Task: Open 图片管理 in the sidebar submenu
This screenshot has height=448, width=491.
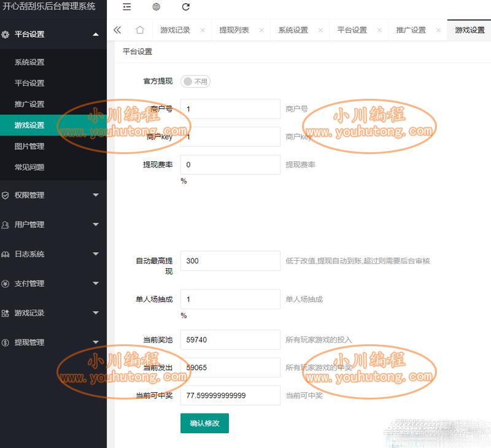Action: click(53, 146)
